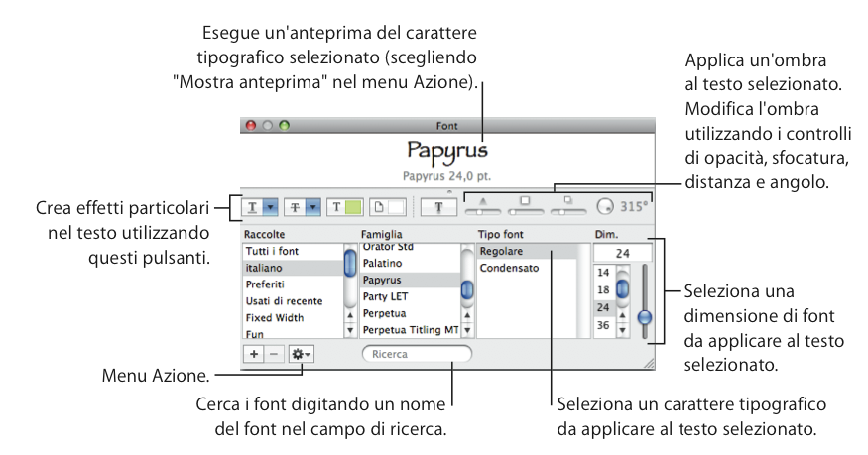Click the shadow angle dial
The width and height of the screenshot is (868, 455).
click(x=606, y=208)
